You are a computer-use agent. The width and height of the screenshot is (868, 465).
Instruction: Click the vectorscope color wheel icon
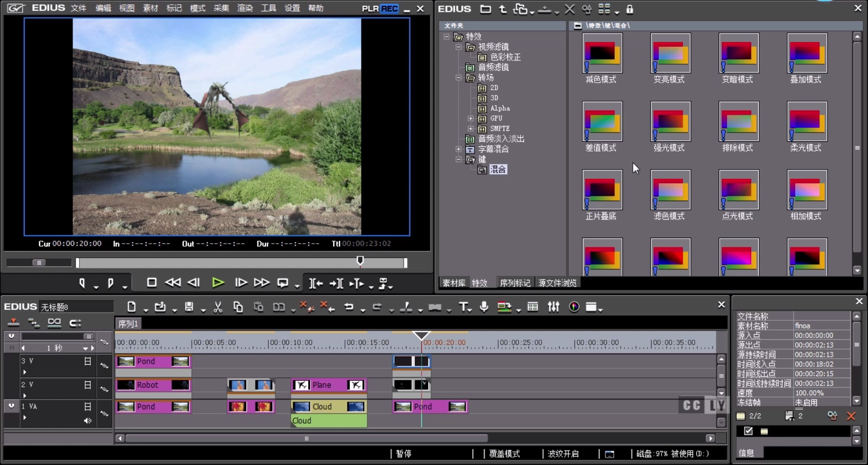pyautogui.click(x=574, y=307)
